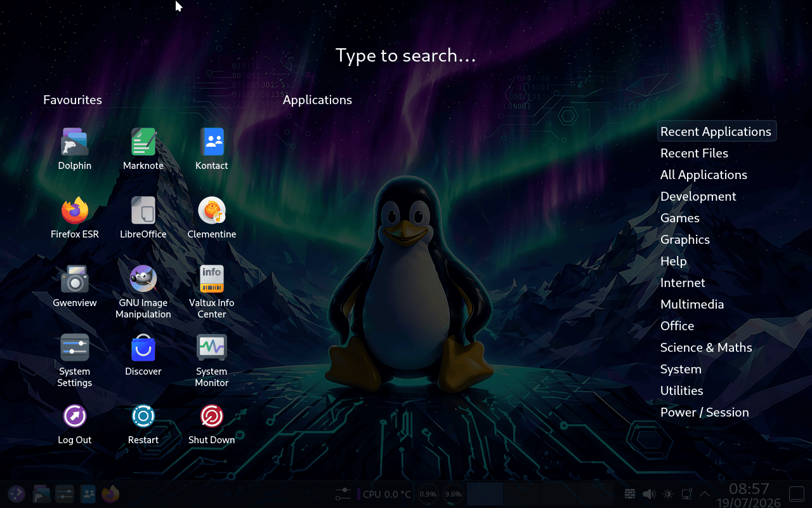Open the network connections tray icon
812x508 pixels.
(686, 493)
